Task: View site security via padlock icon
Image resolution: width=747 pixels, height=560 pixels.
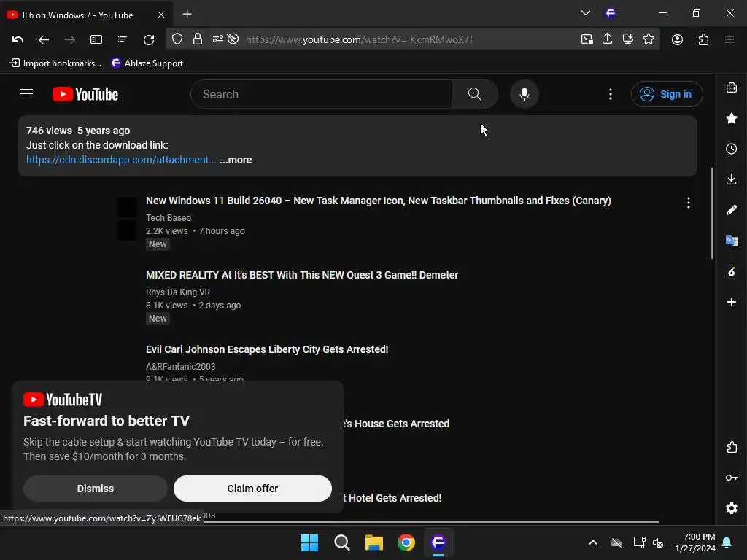Action: pos(197,39)
